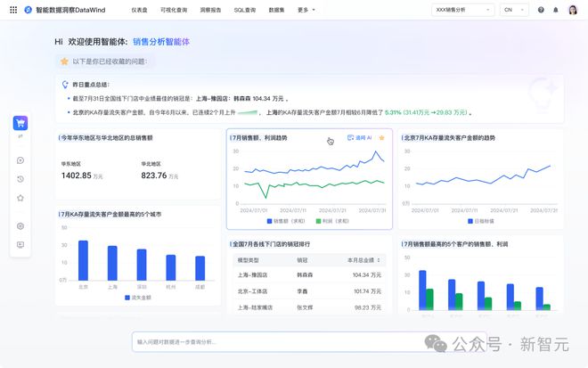The width and height of the screenshot is (588, 368).
Task: Click the green 5.31% decrease figure
Action: tap(393, 112)
